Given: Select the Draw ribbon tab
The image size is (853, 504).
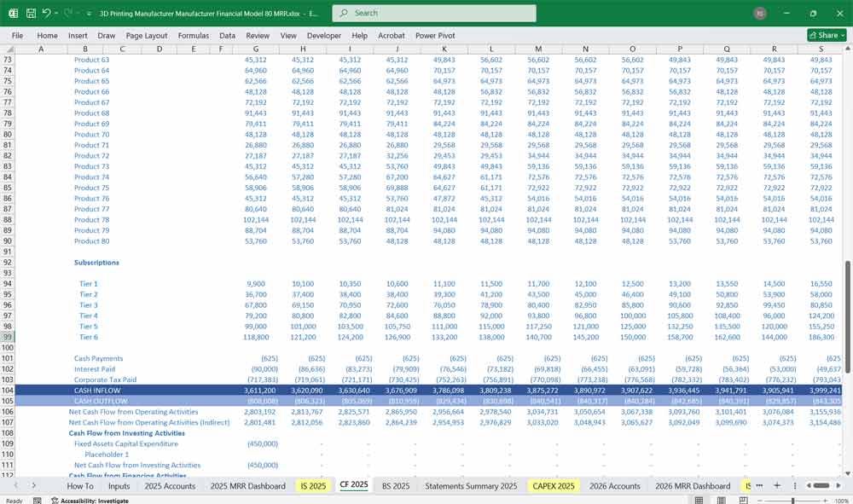Looking at the screenshot, I should [x=106, y=35].
